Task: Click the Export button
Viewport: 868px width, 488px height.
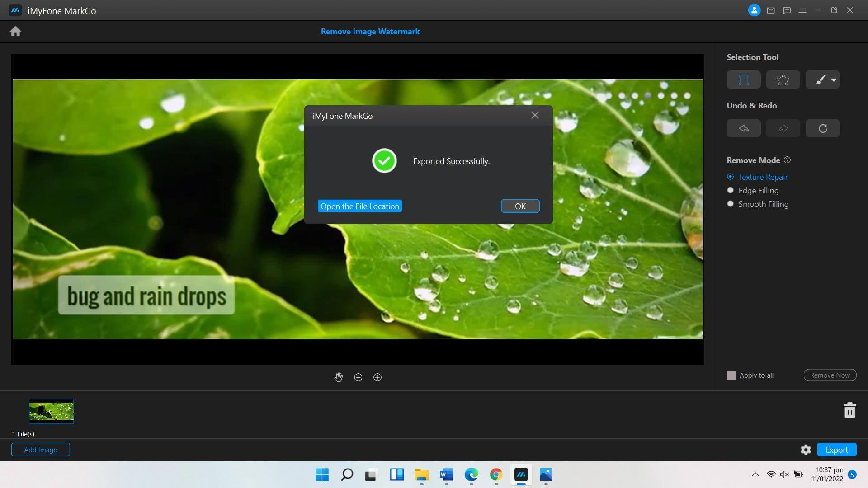Action: pyautogui.click(x=837, y=450)
